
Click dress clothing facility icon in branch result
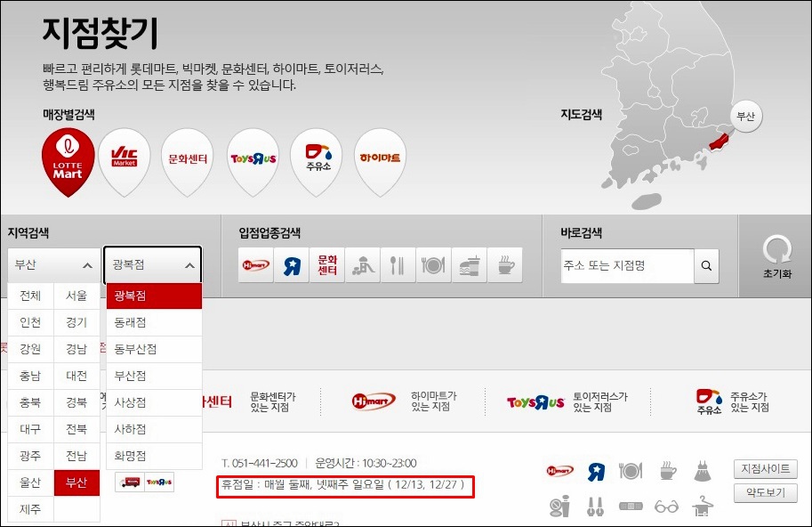[x=703, y=471]
